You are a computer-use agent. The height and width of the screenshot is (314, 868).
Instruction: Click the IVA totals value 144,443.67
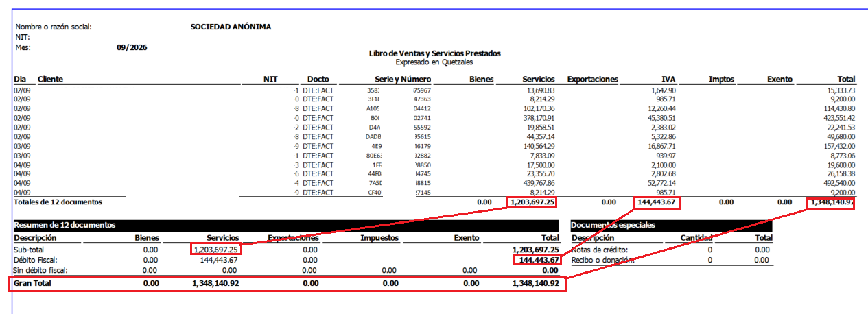pyautogui.click(x=657, y=202)
